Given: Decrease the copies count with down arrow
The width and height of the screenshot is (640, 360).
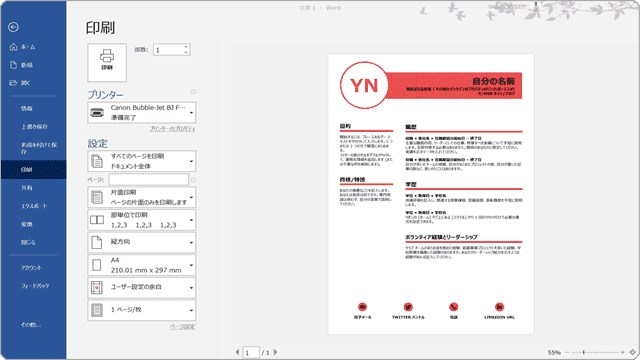Looking at the screenshot, I should 186,53.
